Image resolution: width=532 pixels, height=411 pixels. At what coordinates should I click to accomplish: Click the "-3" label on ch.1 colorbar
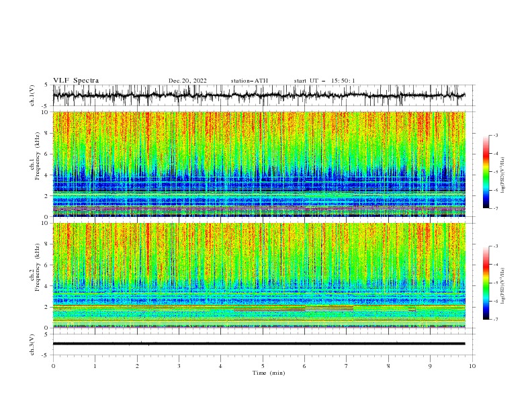coord(496,135)
